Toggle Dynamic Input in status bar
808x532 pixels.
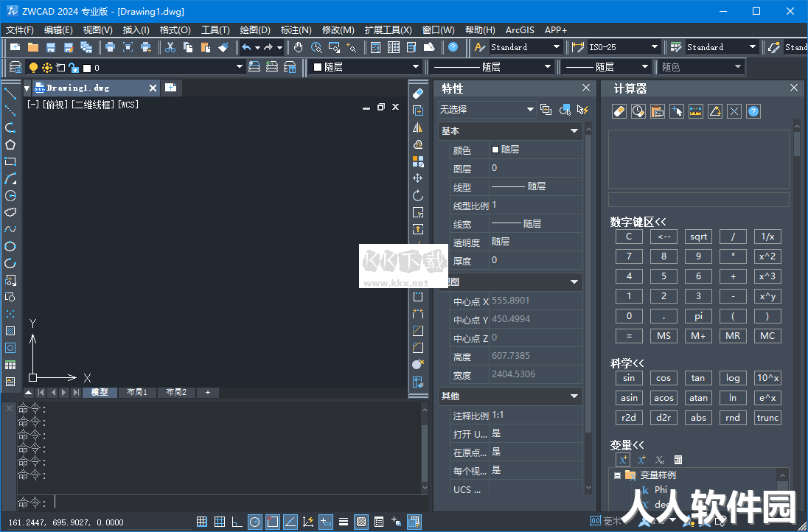pos(326,522)
